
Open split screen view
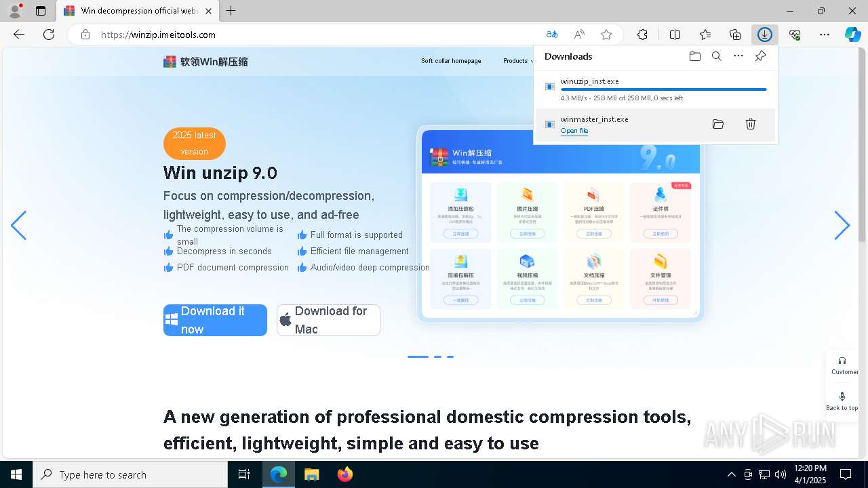[675, 35]
